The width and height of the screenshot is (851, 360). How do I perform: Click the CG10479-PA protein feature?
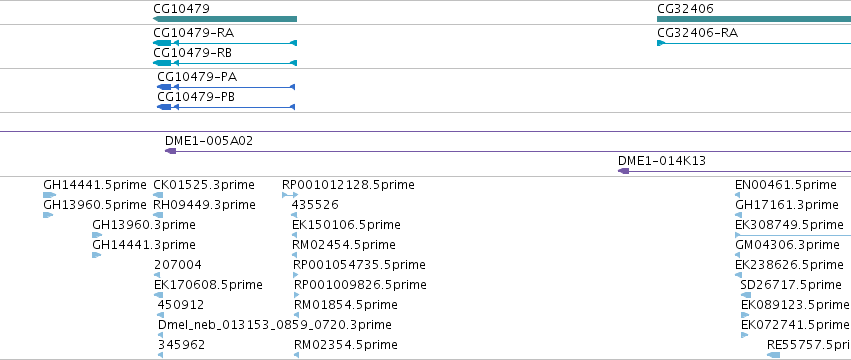tap(226, 87)
